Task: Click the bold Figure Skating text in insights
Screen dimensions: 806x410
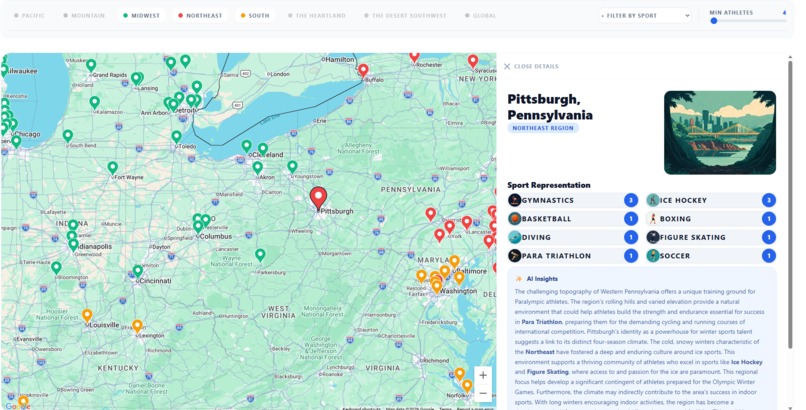Action: click(547, 372)
